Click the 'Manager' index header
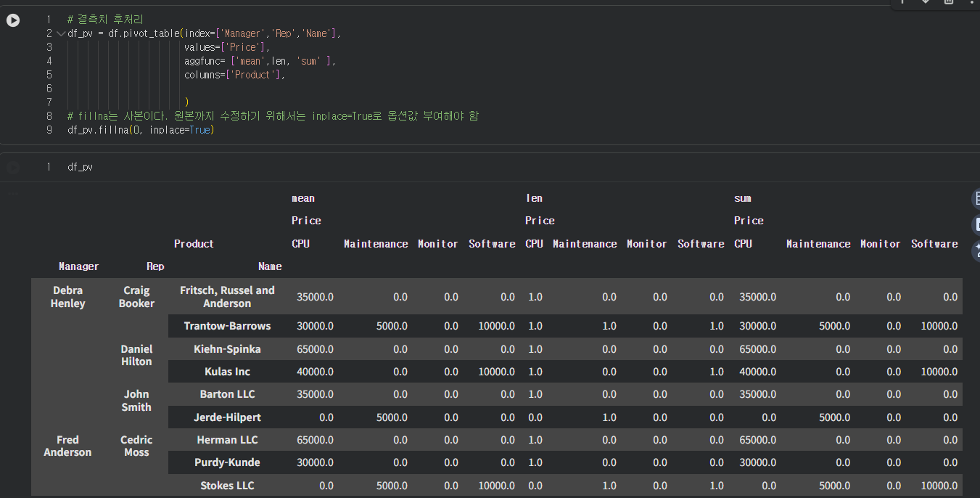Screen dimensions: 980x498 [78, 266]
